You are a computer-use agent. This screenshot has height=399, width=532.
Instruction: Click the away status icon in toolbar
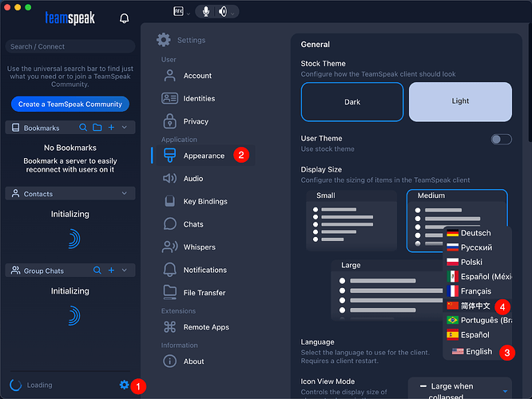(178, 11)
